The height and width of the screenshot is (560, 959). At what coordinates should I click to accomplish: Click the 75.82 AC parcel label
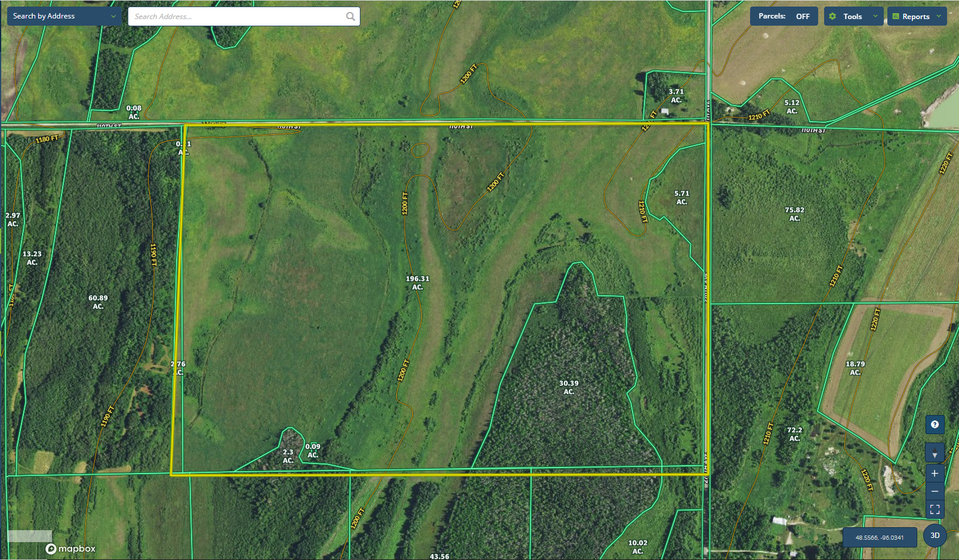(794, 214)
